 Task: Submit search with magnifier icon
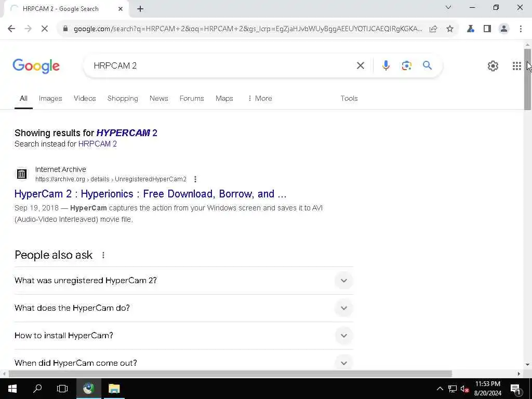point(427,65)
